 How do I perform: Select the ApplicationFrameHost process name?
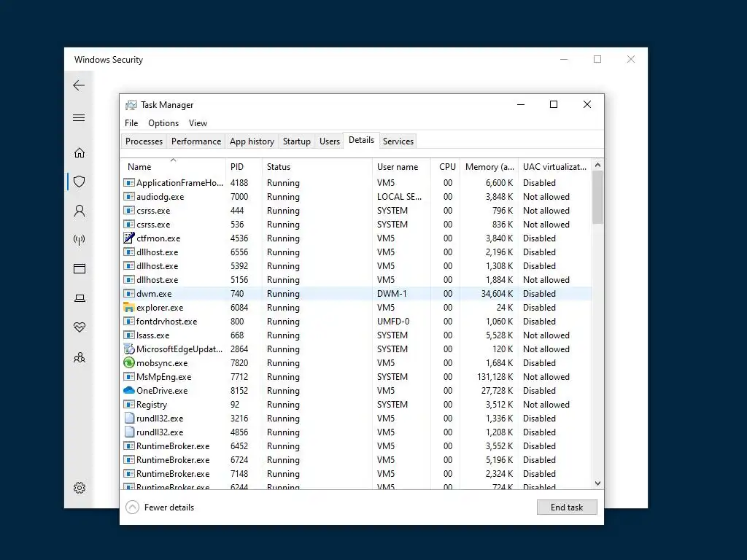click(x=179, y=182)
